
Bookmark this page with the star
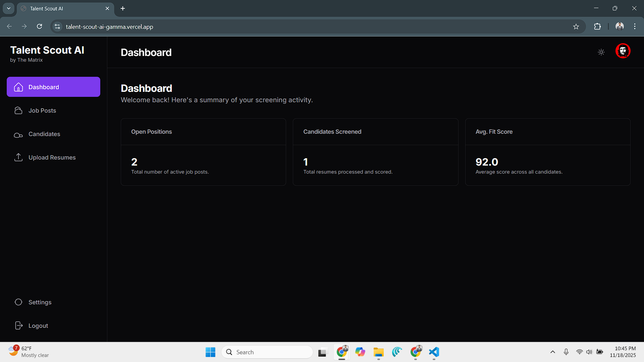(576, 26)
